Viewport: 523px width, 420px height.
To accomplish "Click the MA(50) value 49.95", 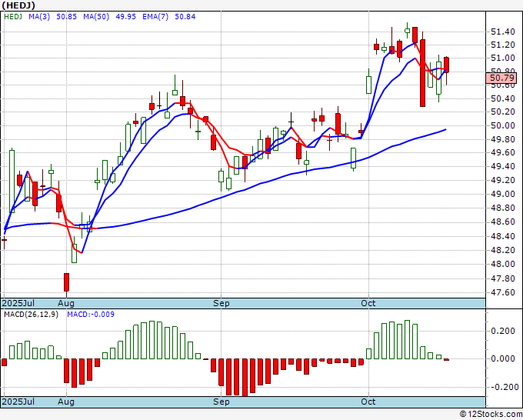I will pos(125,16).
